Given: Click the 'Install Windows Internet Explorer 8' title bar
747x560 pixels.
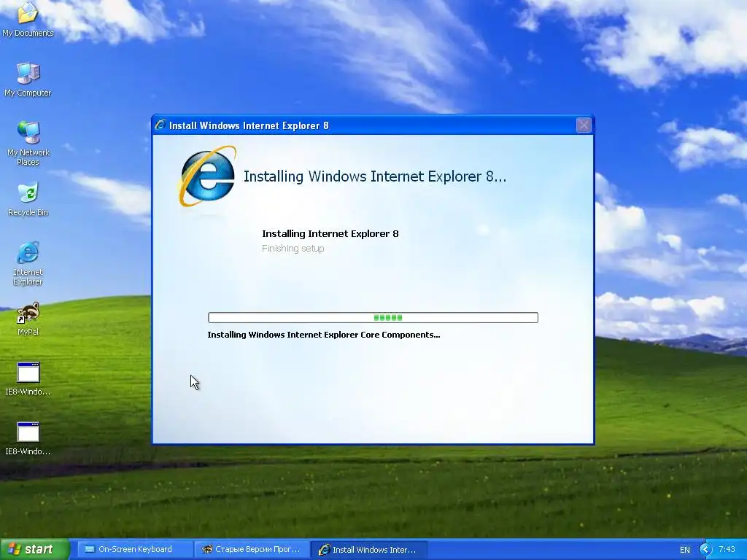Looking at the screenshot, I should (x=373, y=125).
